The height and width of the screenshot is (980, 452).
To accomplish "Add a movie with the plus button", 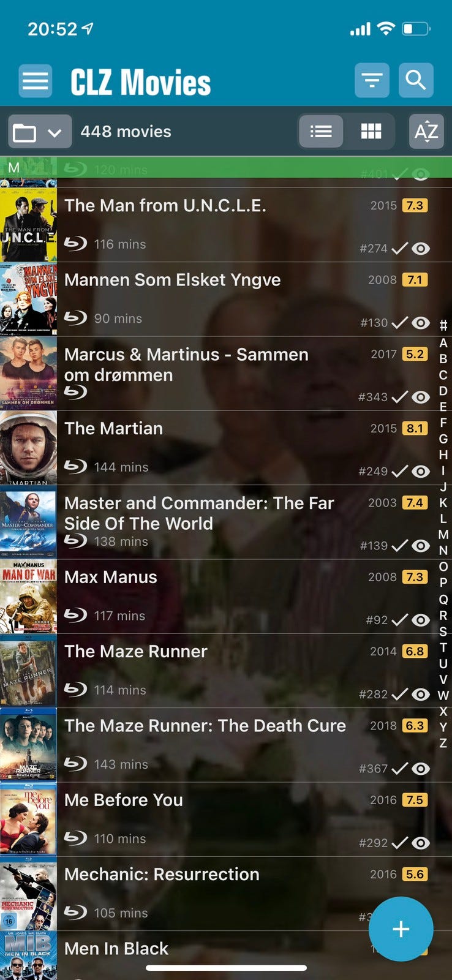I will pyautogui.click(x=401, y=929).
